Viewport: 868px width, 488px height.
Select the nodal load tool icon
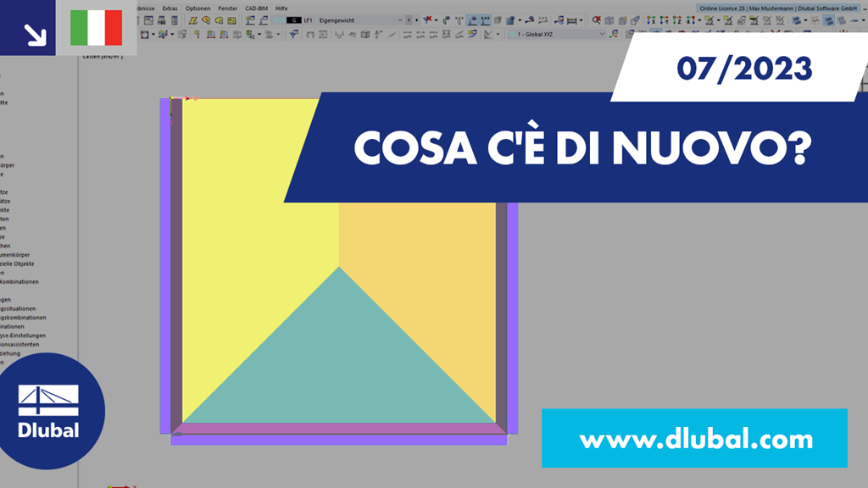coord(198,36)
